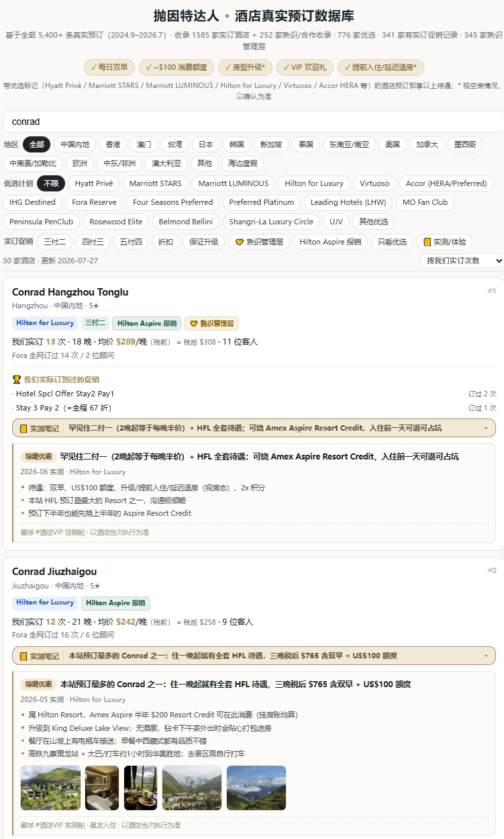Filter by 新加坡 region
This screenshot has width=504, height=839.
pos(271,144)
